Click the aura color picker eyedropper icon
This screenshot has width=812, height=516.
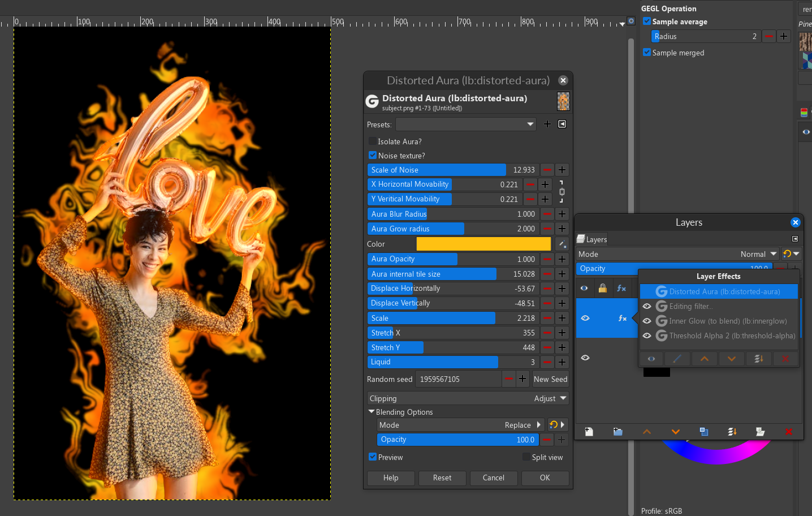562,244
